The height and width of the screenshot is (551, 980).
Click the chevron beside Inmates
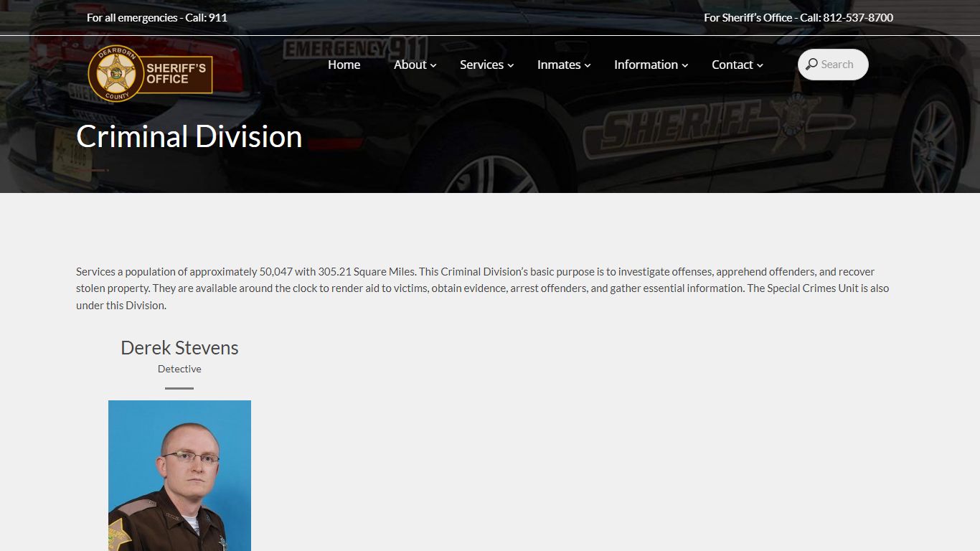(x=588, y=65)
